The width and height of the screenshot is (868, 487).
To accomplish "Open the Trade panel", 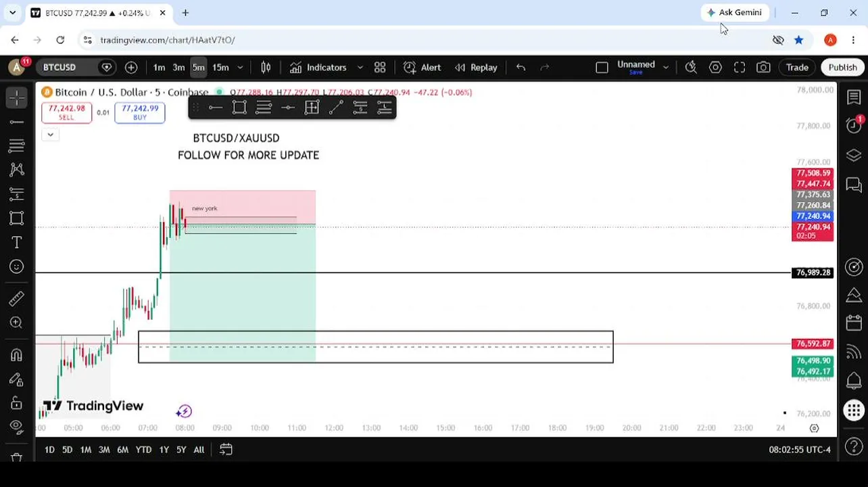I will 797,67.
